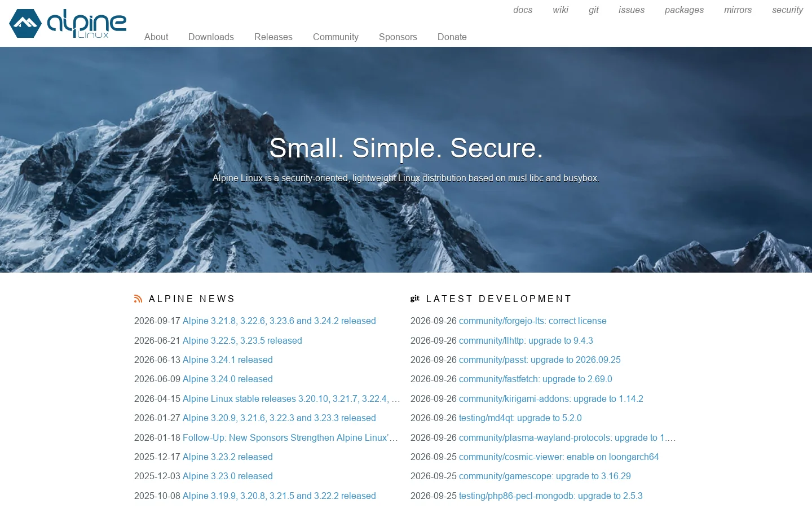
Task: Open 'Alpine 3.23.2 released' news item
Action: click(x=228, y=457)
